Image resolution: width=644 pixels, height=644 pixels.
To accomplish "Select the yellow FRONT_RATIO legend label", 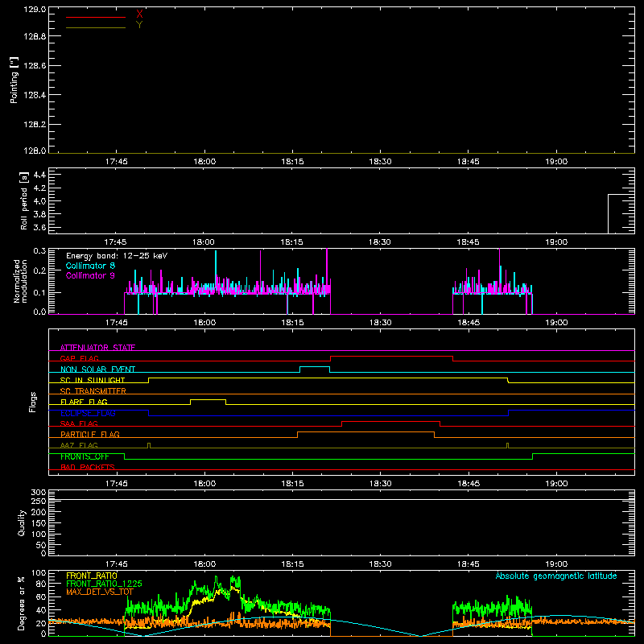I will pyautogui.click(x=92, y=576).
